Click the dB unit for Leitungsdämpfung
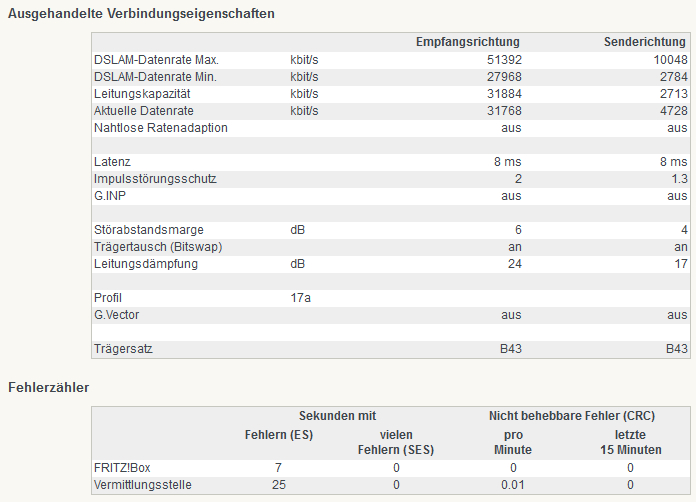Viewport: 696px width, 502px height. 297,264
